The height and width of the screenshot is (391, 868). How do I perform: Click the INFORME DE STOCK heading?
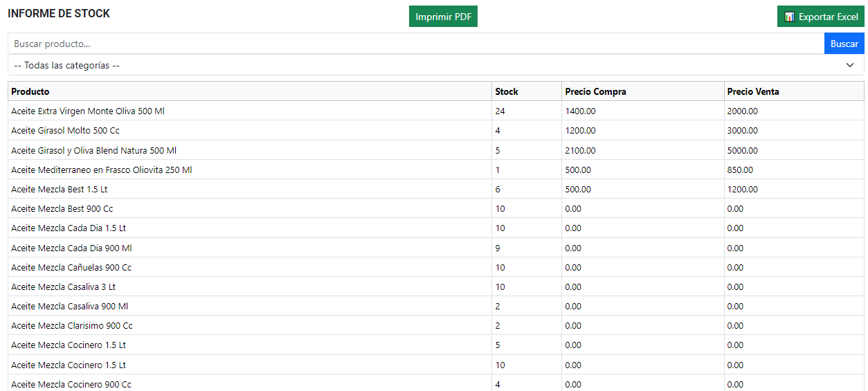point(59,14)
